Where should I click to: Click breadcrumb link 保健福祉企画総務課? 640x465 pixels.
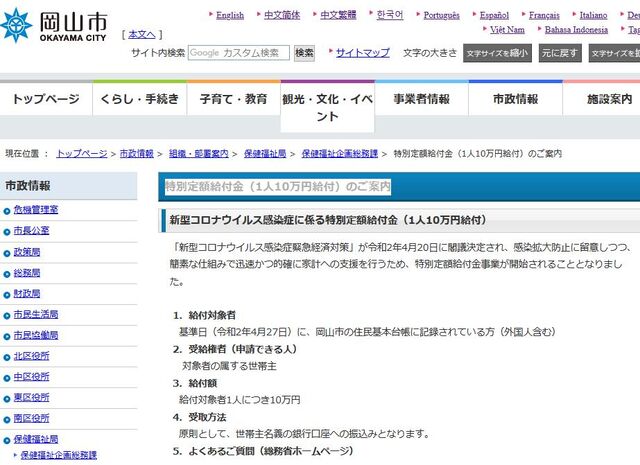click(x=340, y=154)
